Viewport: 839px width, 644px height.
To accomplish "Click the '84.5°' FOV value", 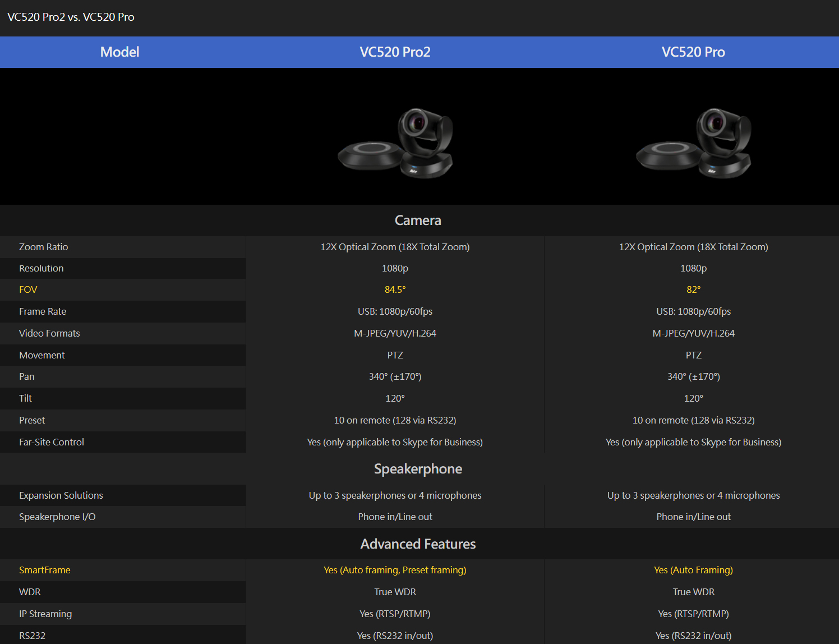I will [x=395, y=289].
